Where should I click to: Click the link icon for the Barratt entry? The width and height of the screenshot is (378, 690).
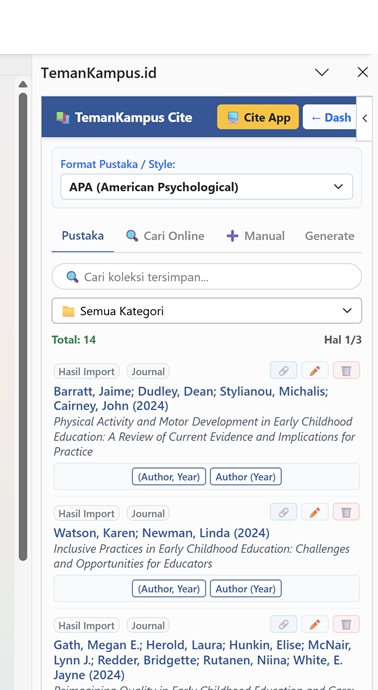point(283,371)
